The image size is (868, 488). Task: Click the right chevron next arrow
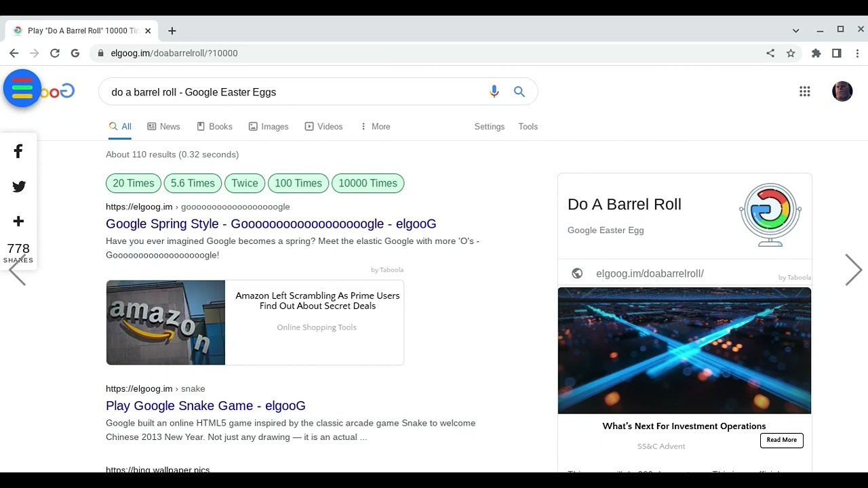(853, 270)
